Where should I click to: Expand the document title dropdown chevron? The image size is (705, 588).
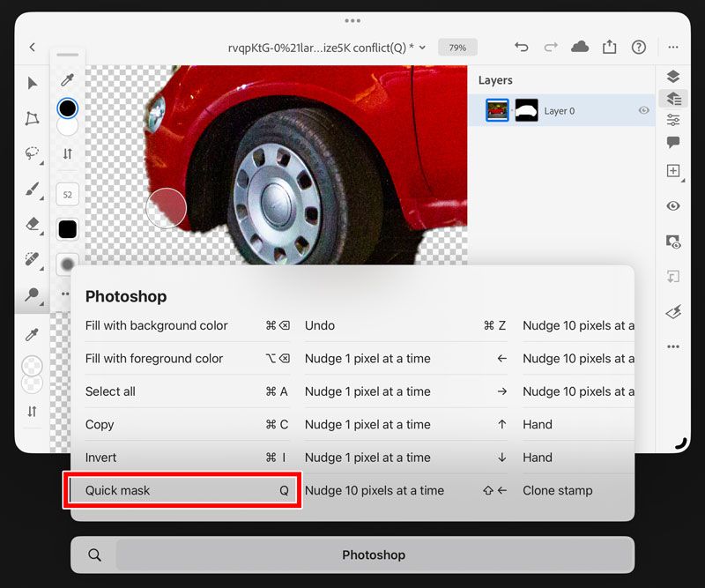tap(423, 48)
